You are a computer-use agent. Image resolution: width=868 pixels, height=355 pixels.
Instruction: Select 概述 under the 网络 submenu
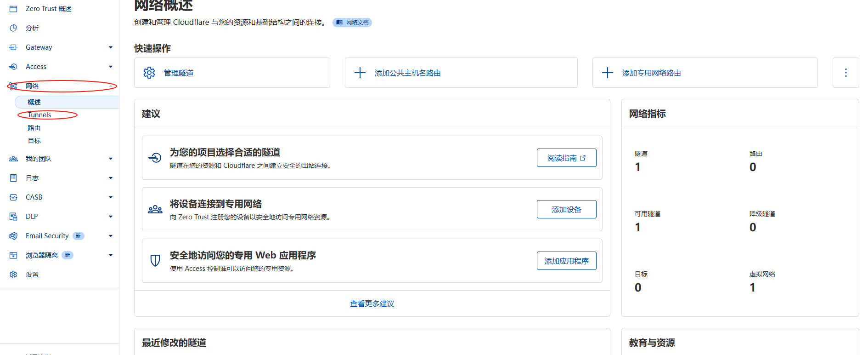(67, 102)
